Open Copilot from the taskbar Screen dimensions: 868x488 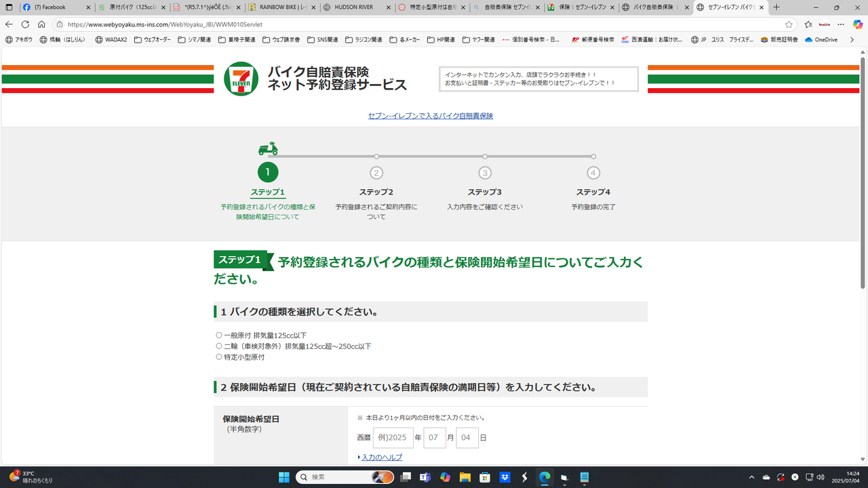click(445, 477)
